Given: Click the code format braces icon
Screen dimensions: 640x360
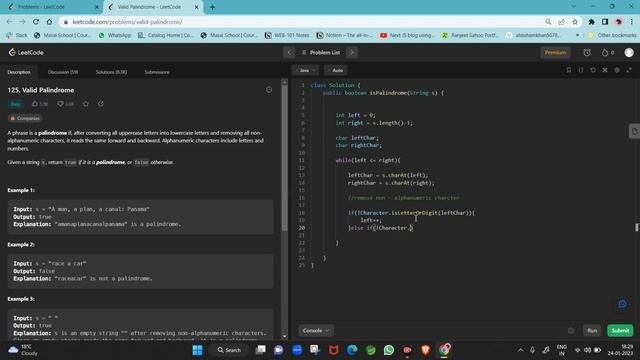Looking at the screenshot, I should (x=581, y=70).
